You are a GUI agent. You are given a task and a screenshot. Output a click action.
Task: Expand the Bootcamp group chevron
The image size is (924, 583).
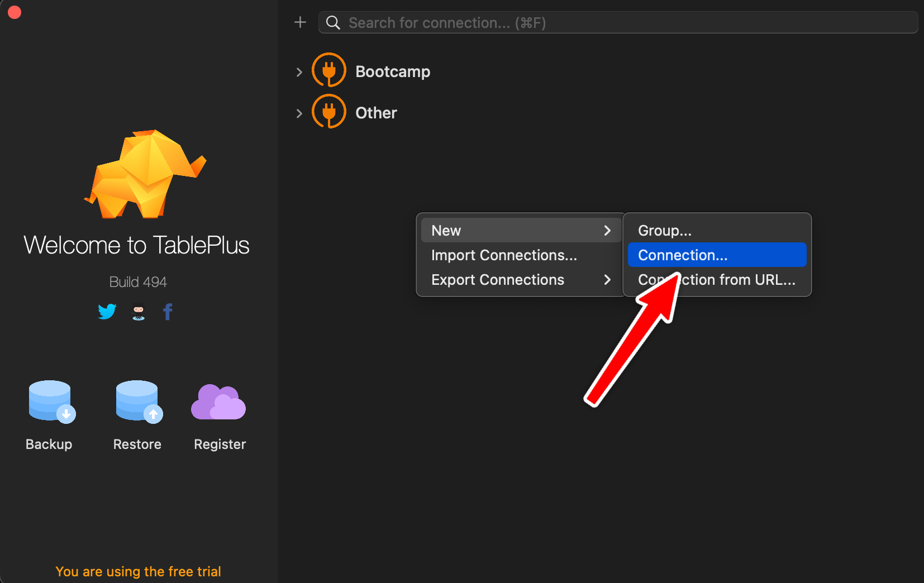(x=299, y=72)
